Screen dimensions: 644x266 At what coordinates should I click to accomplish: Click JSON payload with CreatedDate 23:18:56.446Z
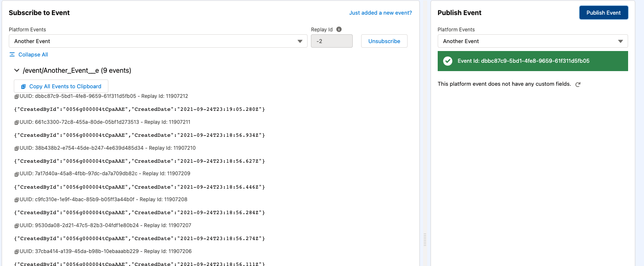coord(140,187)
